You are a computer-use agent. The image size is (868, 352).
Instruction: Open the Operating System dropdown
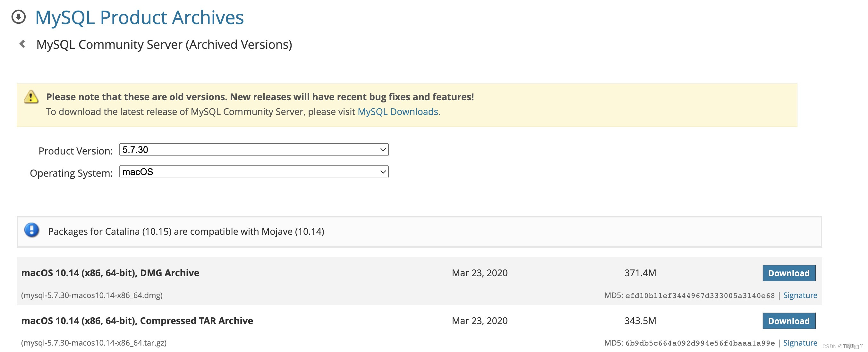(x=254, y=172)
